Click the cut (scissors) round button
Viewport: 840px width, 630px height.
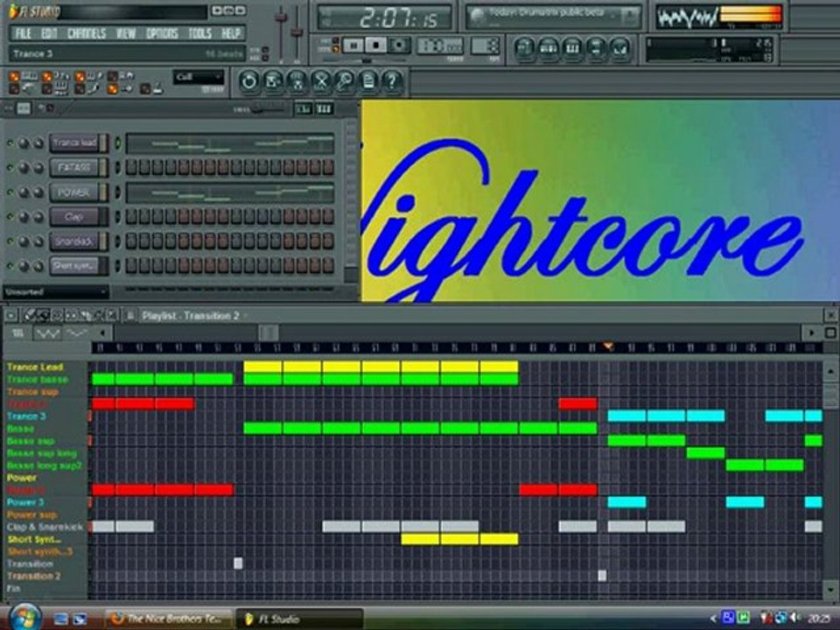click(321, 81)
